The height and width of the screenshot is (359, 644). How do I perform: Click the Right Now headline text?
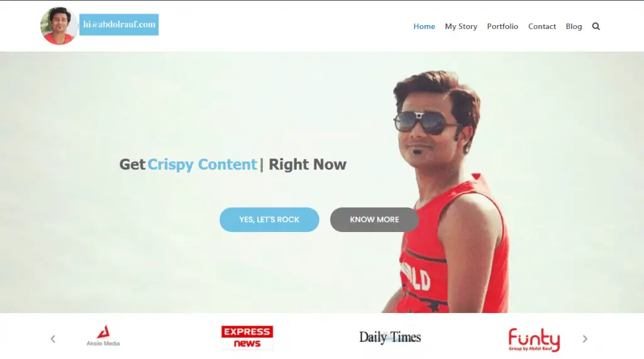(307, 164)
